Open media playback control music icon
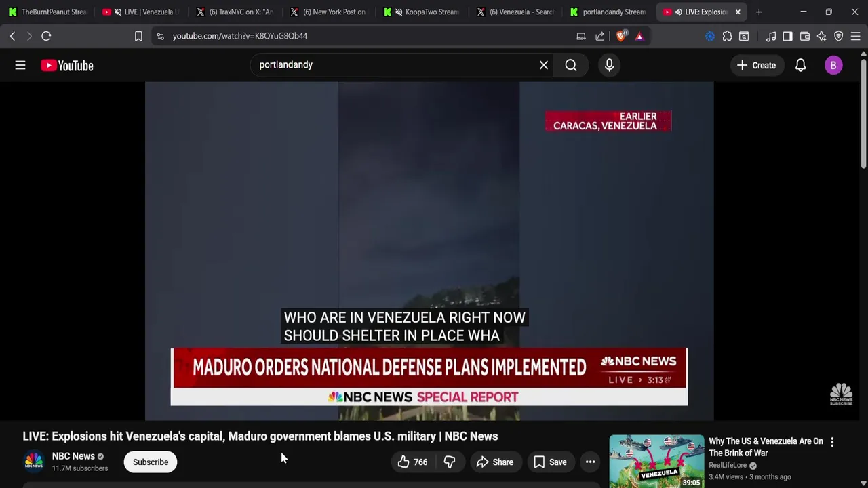 [771, 36]
